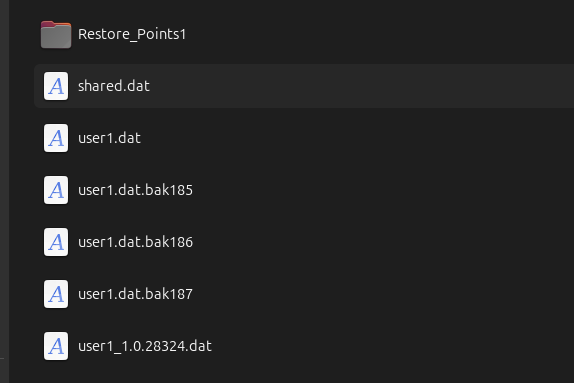Click the shared.dat file icon

(56, 86)
